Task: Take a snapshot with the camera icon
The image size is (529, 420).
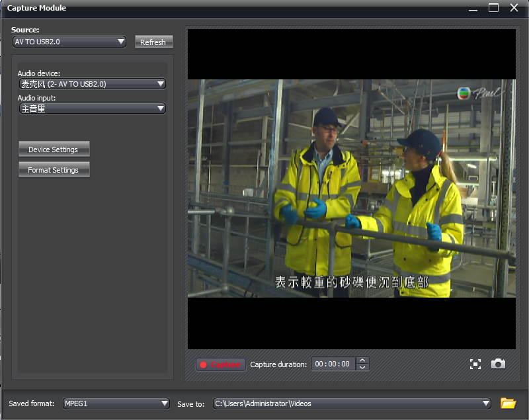Action: [x=498, y=364]
